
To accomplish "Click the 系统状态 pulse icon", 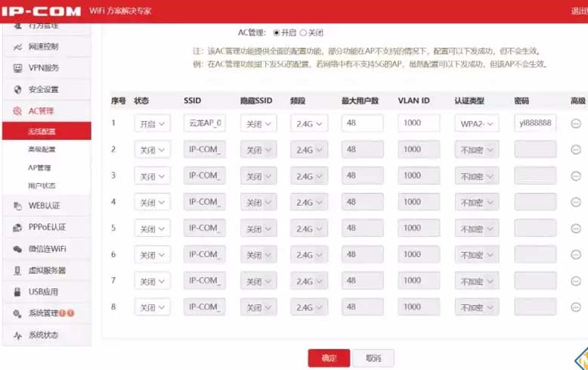I will (x=17, y=335).
